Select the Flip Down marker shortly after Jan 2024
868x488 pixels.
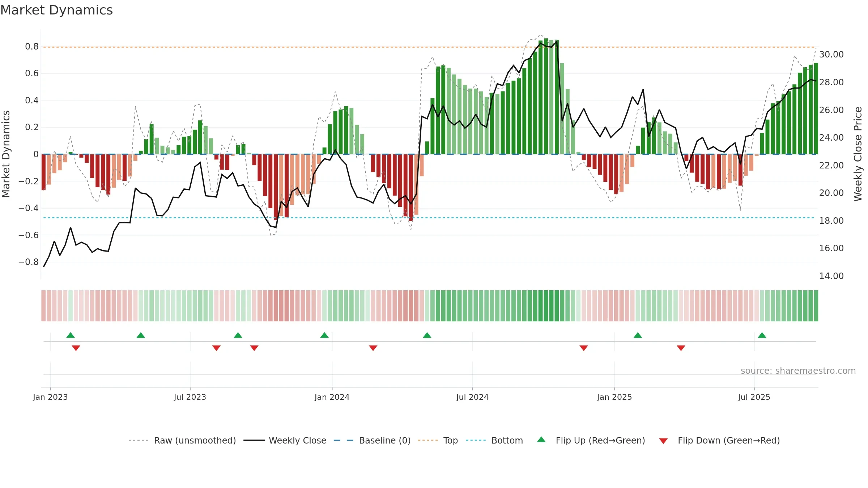pyautogui.click(x=373, y=348)
